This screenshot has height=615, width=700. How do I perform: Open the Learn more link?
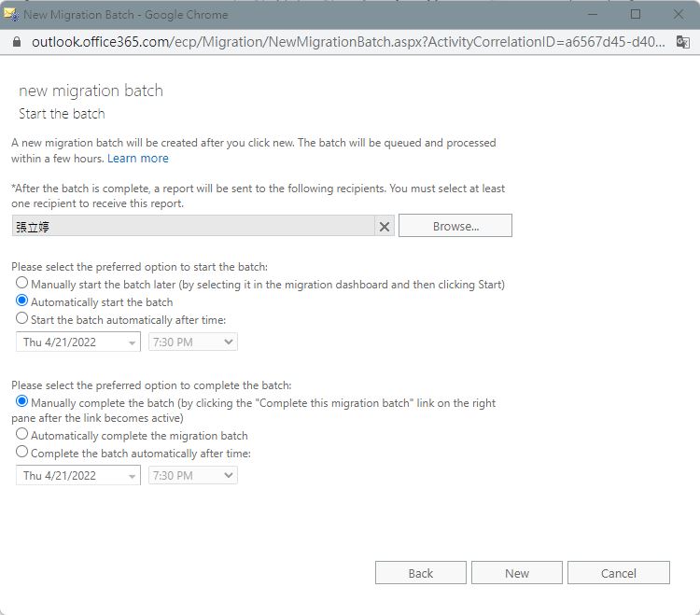click(x=138, y=159)
